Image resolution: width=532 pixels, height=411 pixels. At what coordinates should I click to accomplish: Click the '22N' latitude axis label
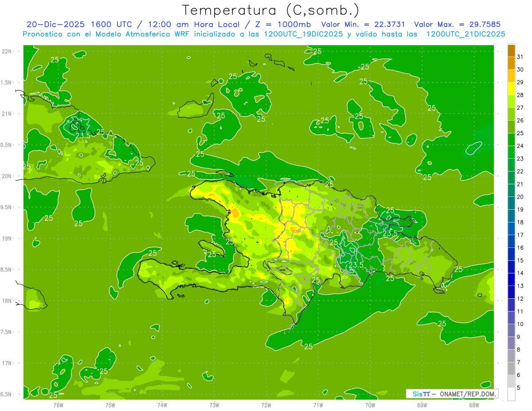(x=7, y=51)
